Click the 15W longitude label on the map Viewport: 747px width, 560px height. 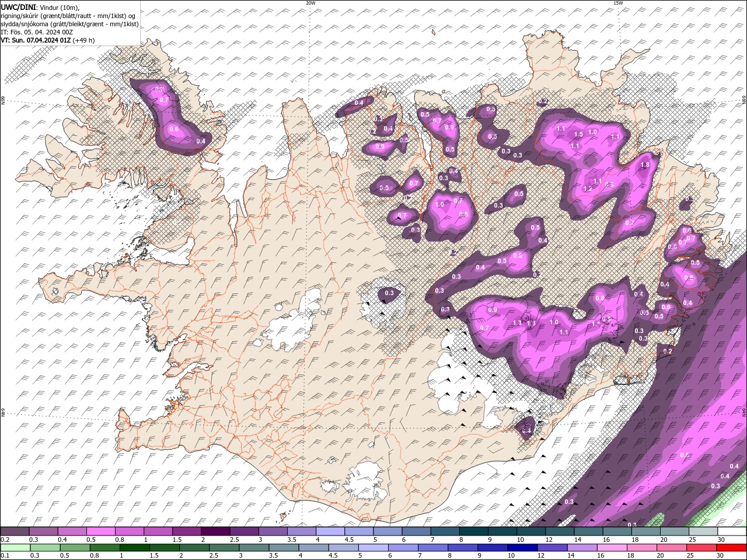(x=617, y=3)
